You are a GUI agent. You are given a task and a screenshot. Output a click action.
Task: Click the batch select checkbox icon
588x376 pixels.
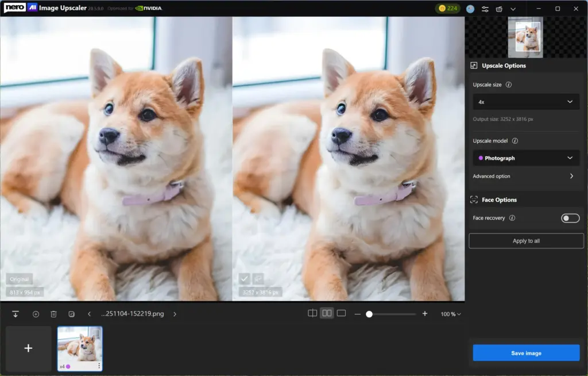[72, 313]
